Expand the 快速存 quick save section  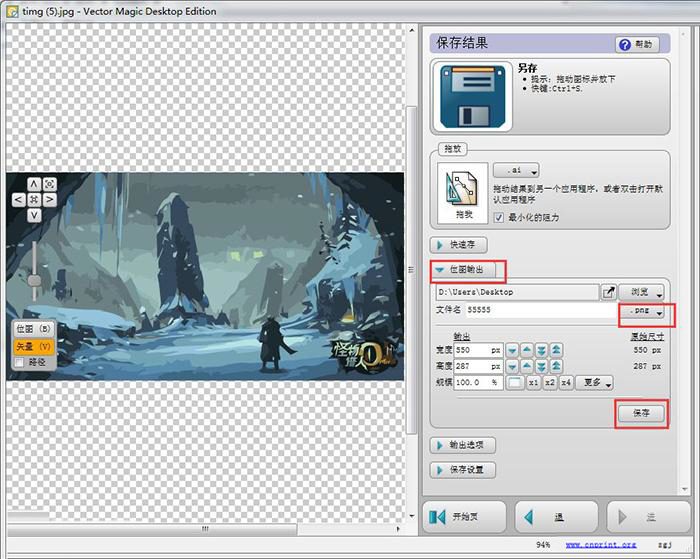click(458, 245)
